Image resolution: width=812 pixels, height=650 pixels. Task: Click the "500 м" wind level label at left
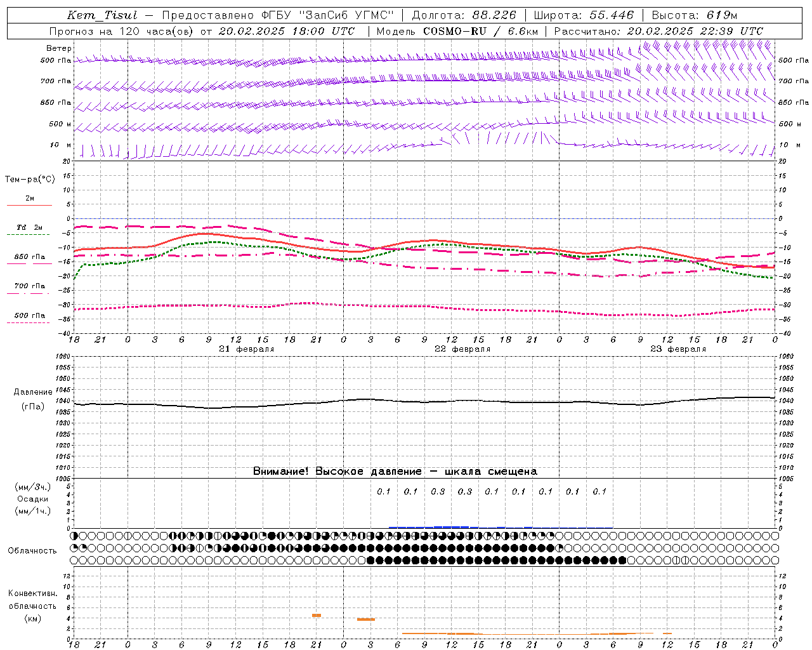point(60,124)
